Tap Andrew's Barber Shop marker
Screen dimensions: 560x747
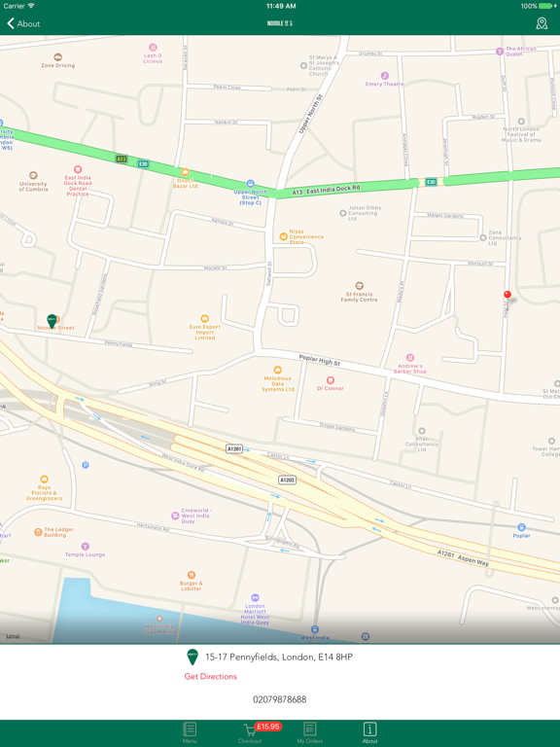tap(410, 358)
